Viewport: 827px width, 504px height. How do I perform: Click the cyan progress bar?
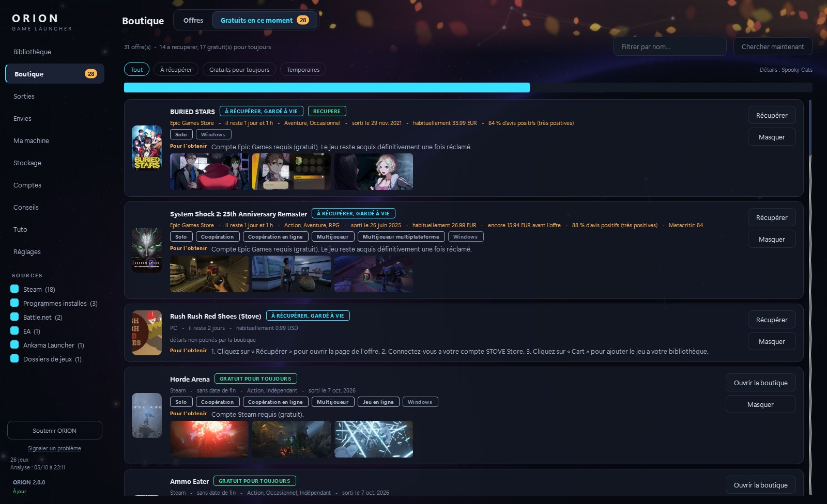[327, 87]
